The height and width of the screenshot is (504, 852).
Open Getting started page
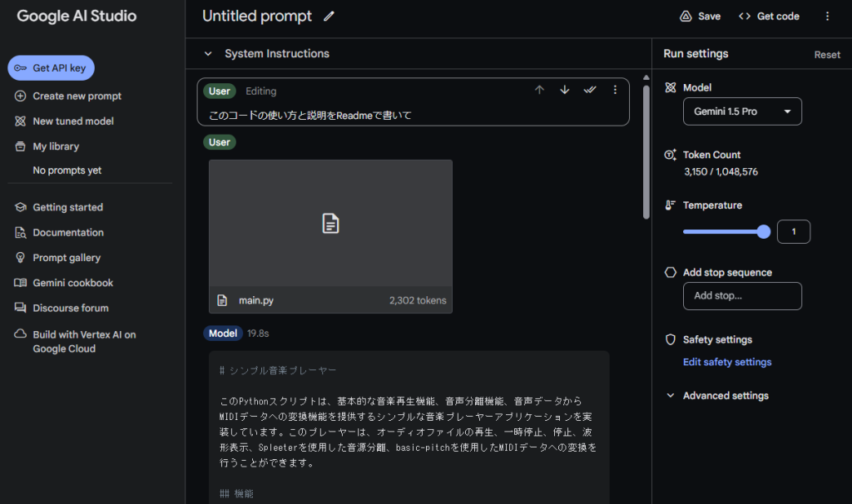59,207
